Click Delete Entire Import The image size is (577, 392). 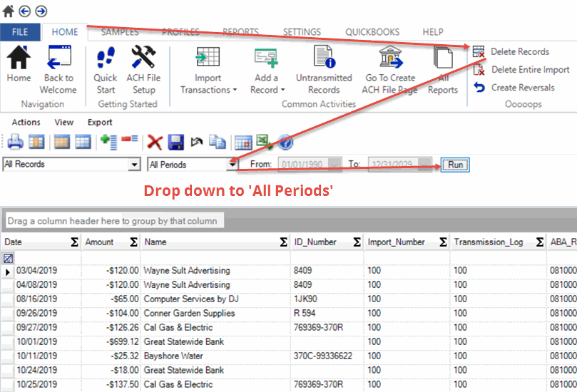click(x=530, y=70)
